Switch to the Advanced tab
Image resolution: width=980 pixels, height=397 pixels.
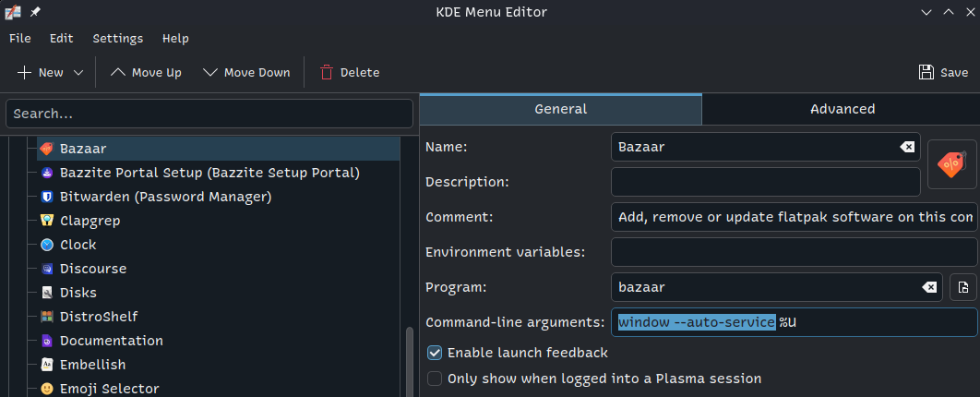842,109
